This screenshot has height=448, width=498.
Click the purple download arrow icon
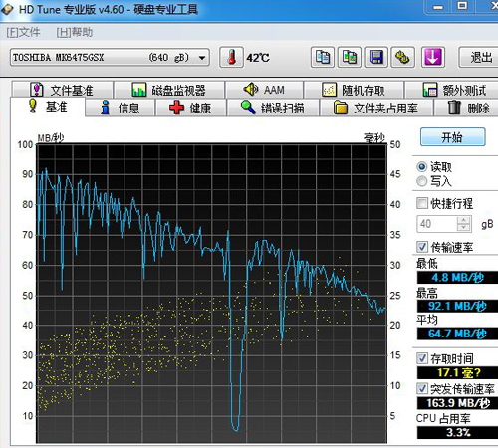click(x=433, y=57)
